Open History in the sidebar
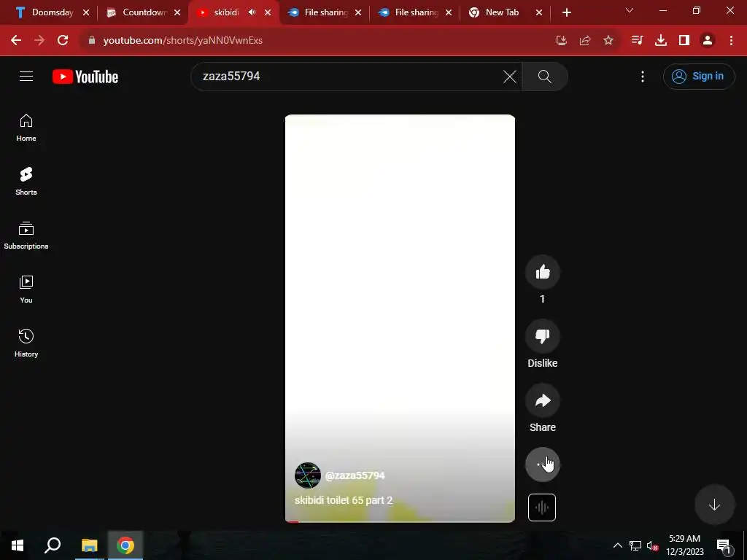The height and width of the screenshot is (560, 747). point(26,343)
